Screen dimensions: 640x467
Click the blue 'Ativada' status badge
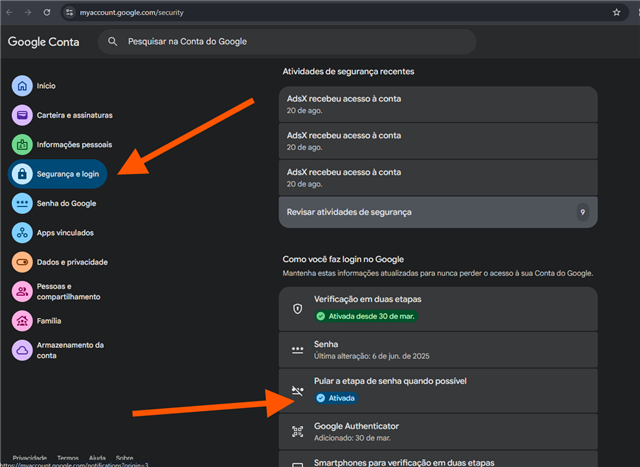[336, 398]
